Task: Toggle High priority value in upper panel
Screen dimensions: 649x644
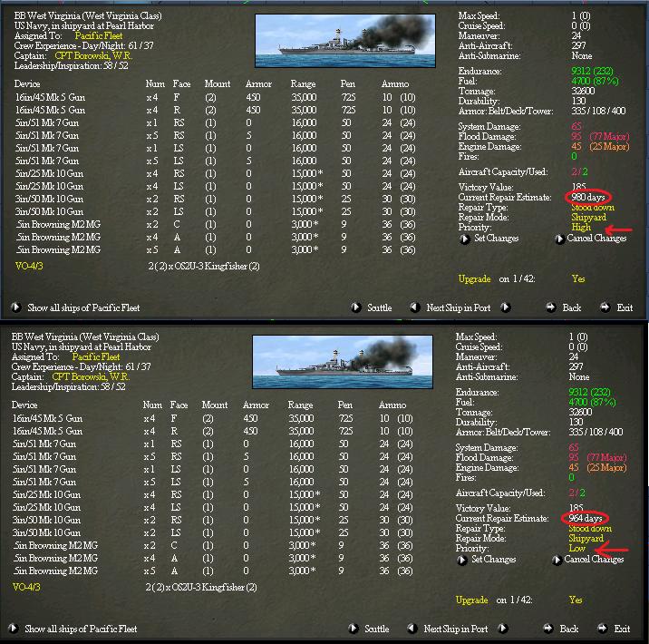Action: coord(581,228)
